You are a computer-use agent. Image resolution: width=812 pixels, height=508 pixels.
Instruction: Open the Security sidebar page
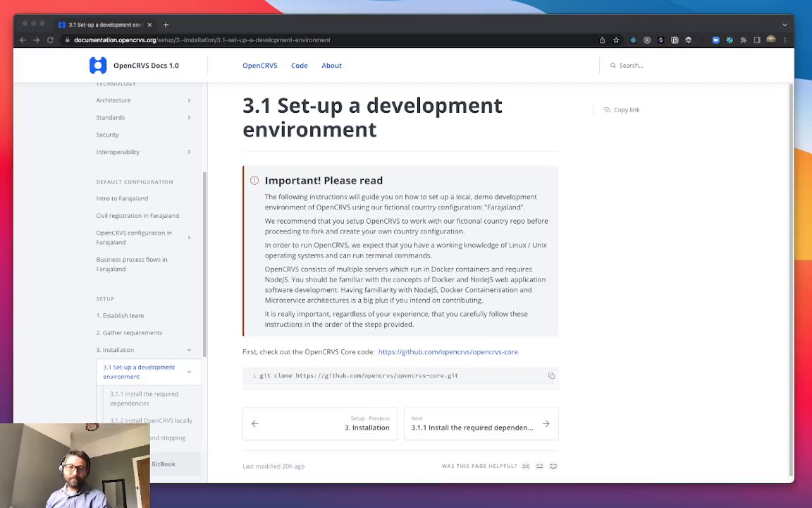coord(107,135)
